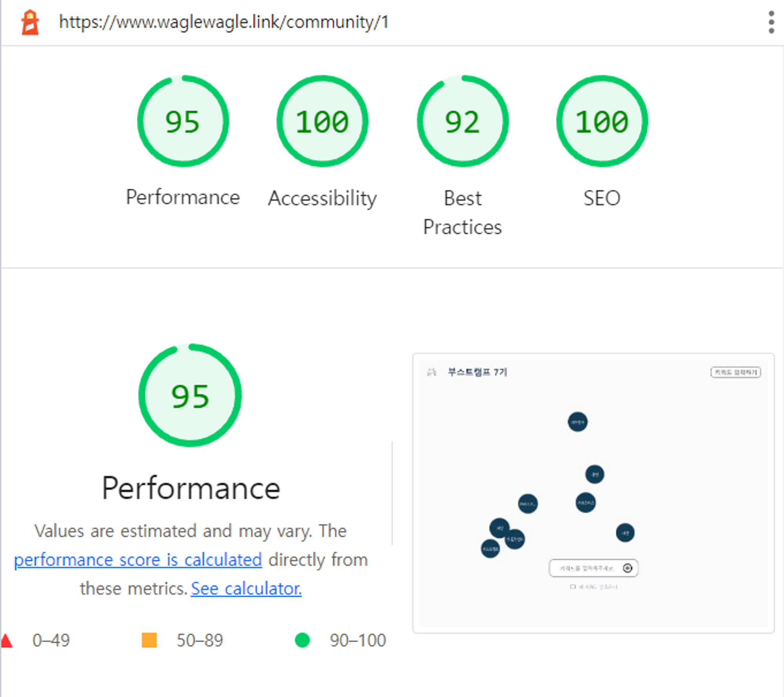Open the Best Practices 92 gauge
This screenshot has width=784, height=697.
coord(463,121)
